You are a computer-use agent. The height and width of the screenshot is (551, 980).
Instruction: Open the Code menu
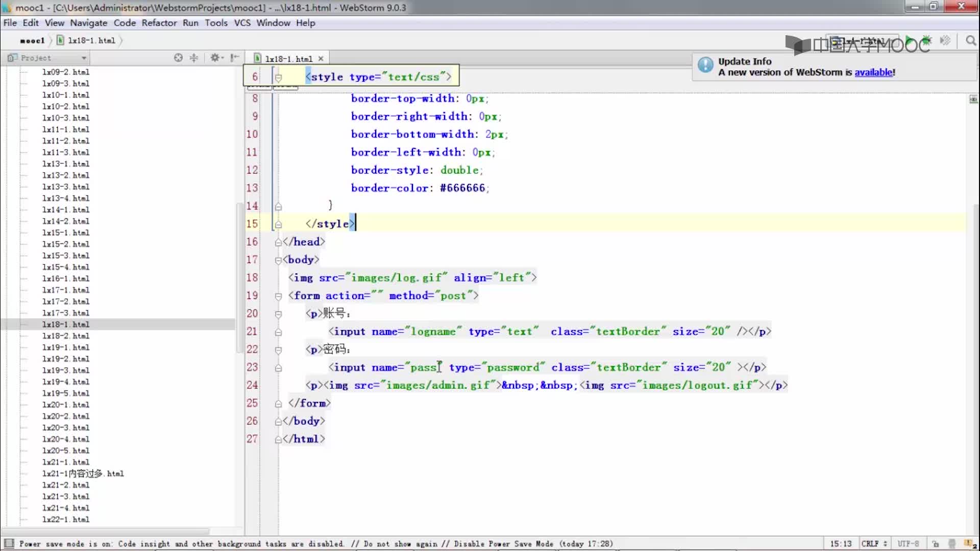coord(125,23)
